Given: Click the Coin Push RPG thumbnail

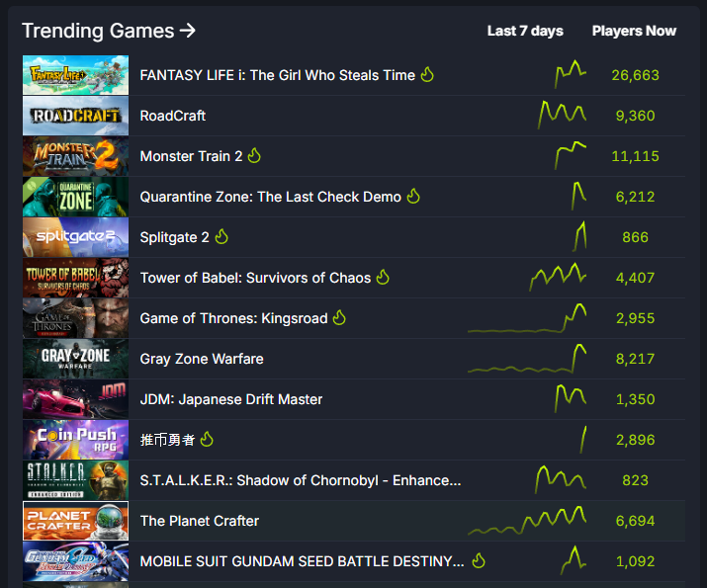Looking at the screenshot, I should pyautogui.click(x=76, y=440).
